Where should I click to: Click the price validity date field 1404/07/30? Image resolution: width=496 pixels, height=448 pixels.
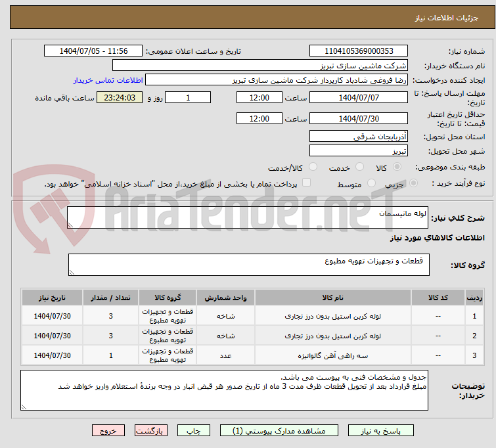click(359, 119)
